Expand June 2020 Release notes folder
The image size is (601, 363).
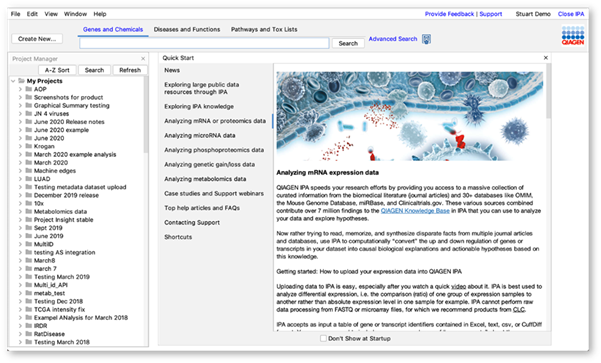(20, 122)
